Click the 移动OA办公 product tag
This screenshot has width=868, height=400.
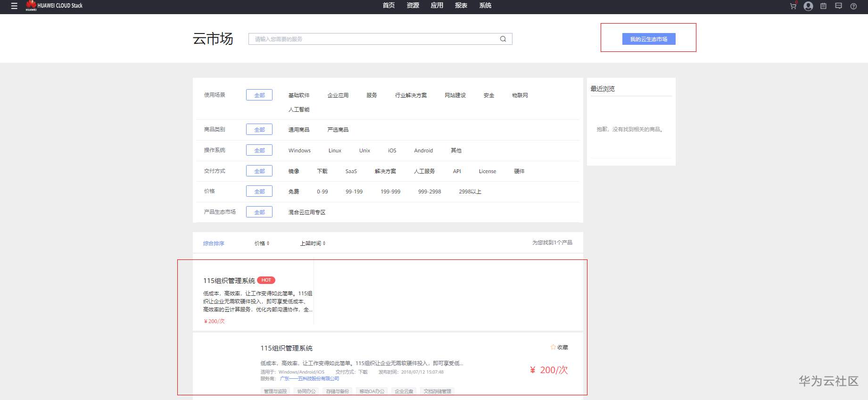coord(372,391)
